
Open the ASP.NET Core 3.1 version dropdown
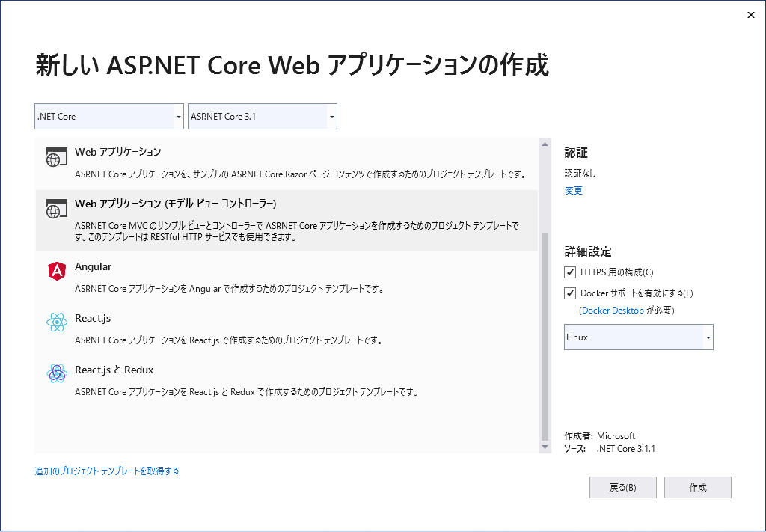263,116
